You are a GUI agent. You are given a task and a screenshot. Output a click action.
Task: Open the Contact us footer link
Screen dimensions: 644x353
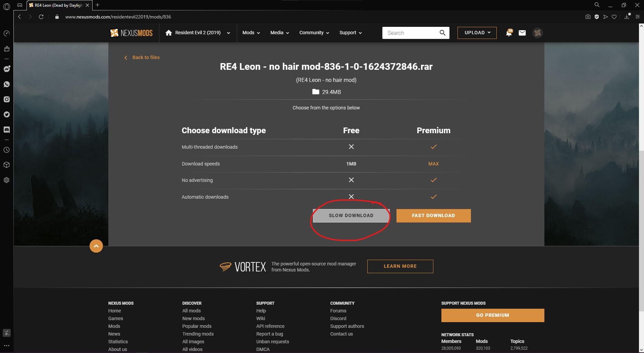(341, 334)
